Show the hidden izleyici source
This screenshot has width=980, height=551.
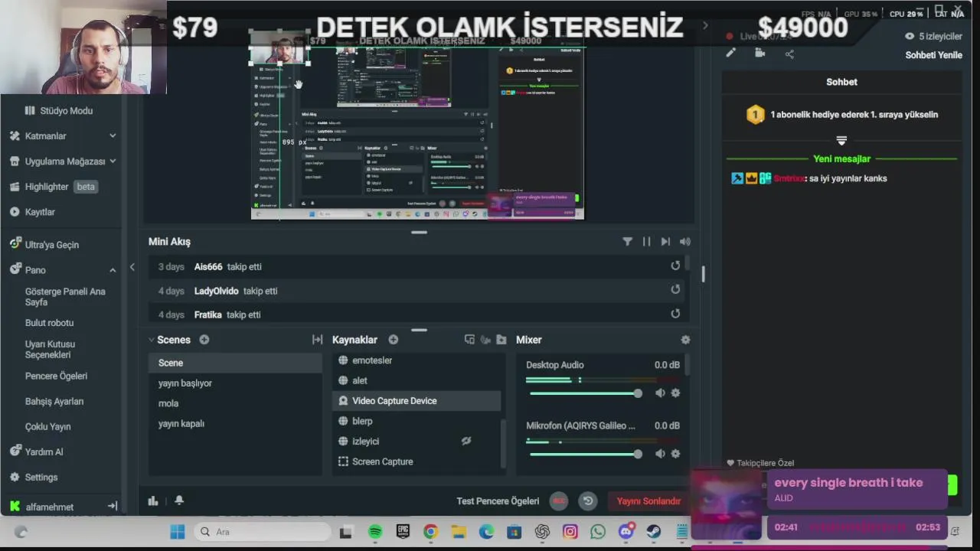(465, 442)
